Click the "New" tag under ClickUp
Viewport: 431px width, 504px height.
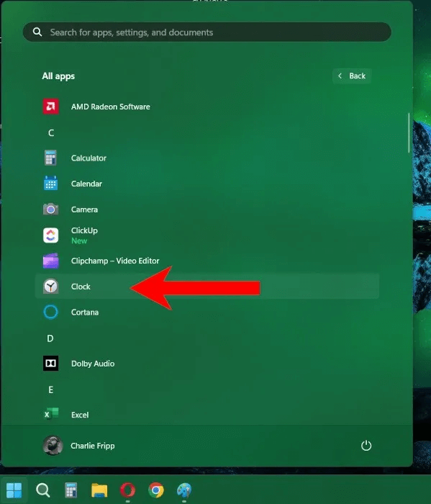[79, 240]
